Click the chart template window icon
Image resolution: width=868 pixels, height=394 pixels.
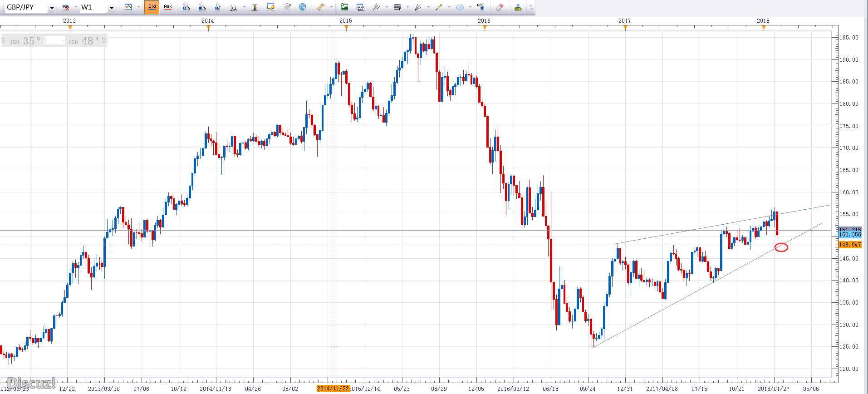(x=361, y=7)
